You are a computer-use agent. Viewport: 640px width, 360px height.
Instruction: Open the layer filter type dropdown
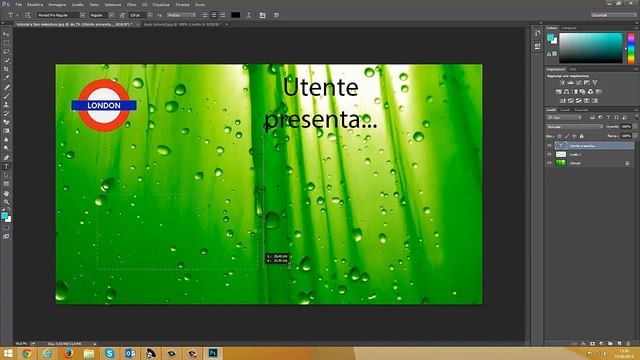[x=564, y=118]
